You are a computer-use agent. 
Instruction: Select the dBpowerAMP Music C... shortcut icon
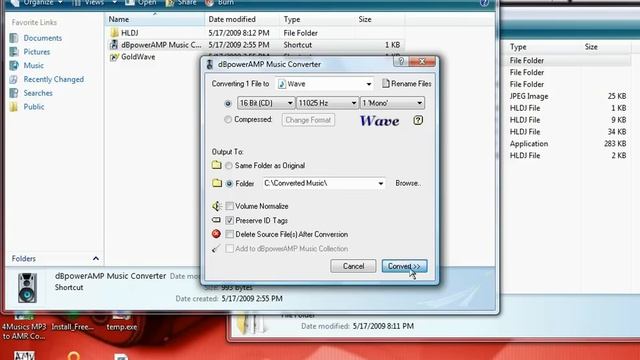coord(114,45)
